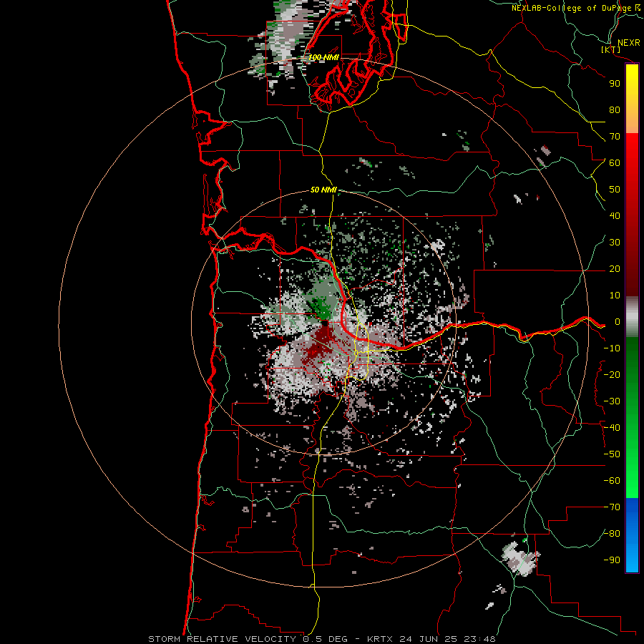
Task: Pick the -40 knot scale label
Action: point(612,428)
